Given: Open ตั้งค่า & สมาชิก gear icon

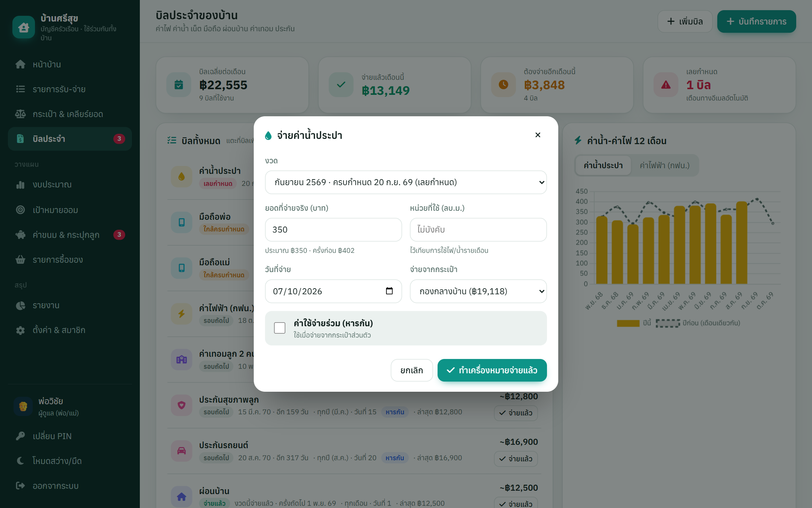Looking at the screenshot, I should [x=20, y=330].
